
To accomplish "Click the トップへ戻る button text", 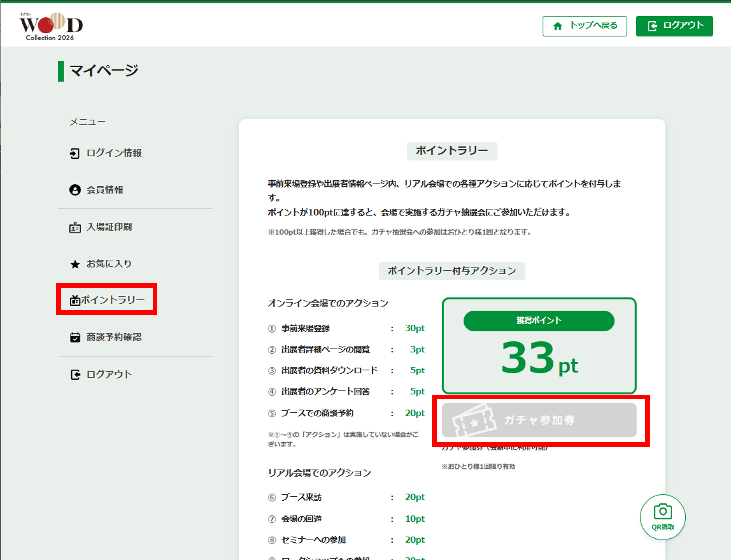I will click(x=593, y=25).
